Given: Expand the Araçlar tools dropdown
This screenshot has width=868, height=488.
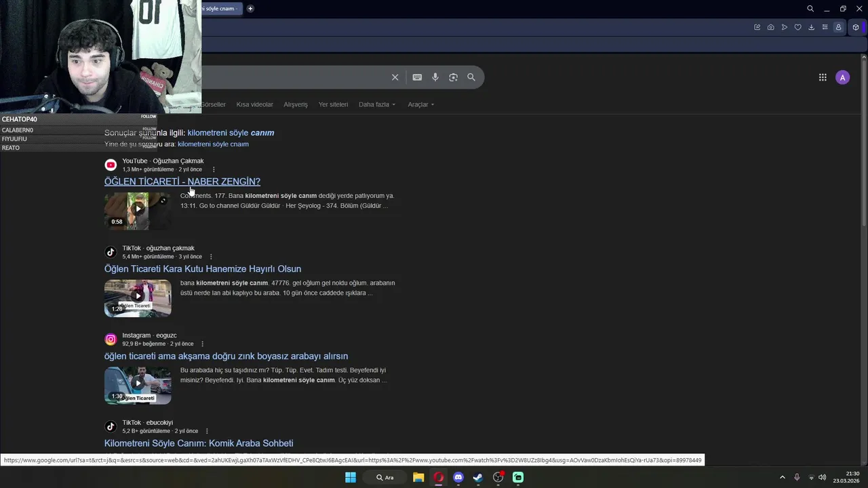Looking at the screenshot, I should [x=421, y=104].
